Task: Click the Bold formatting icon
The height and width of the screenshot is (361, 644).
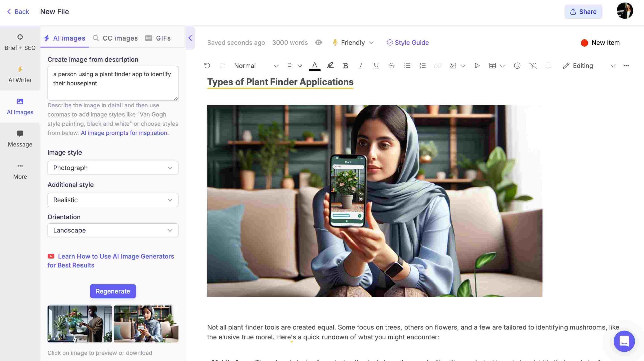Action: point(345,65)
